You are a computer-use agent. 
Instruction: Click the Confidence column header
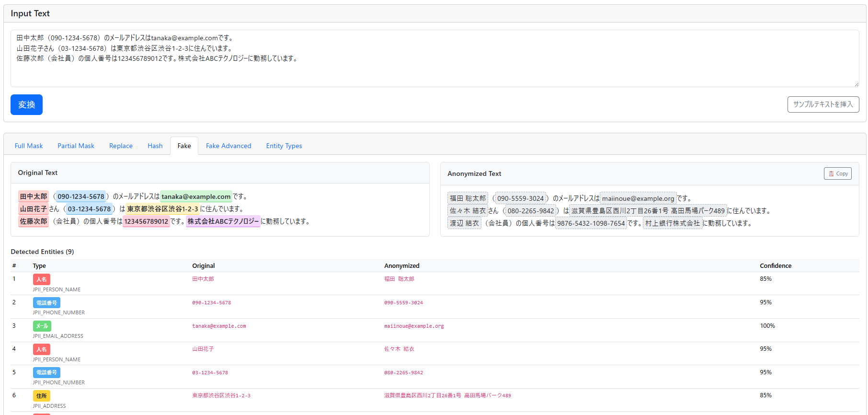tap(775, 265)
